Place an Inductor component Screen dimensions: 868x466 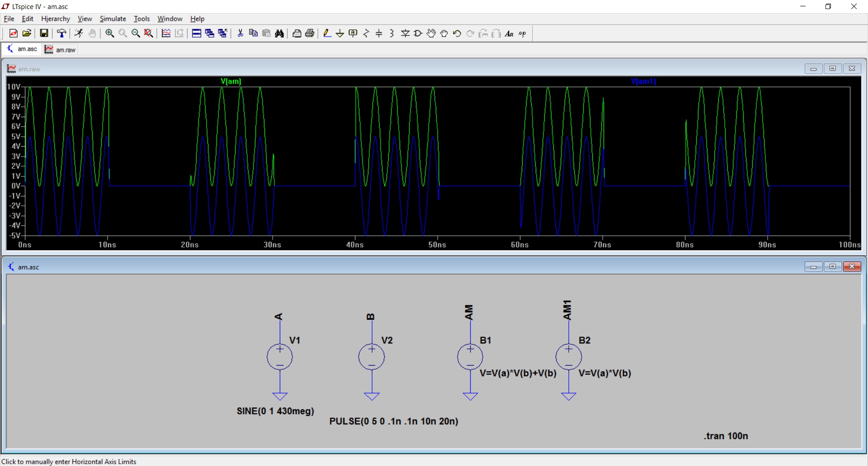392,33
